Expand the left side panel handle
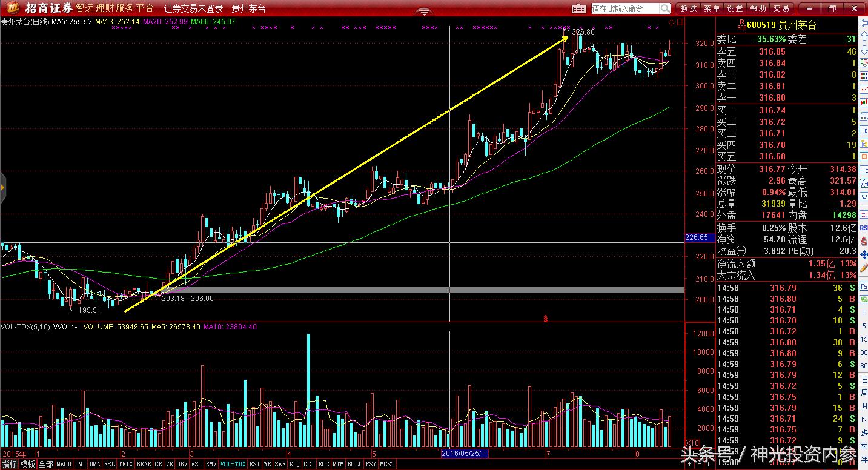The height and width of the screenshot is (470, 868). coord(2,187)
